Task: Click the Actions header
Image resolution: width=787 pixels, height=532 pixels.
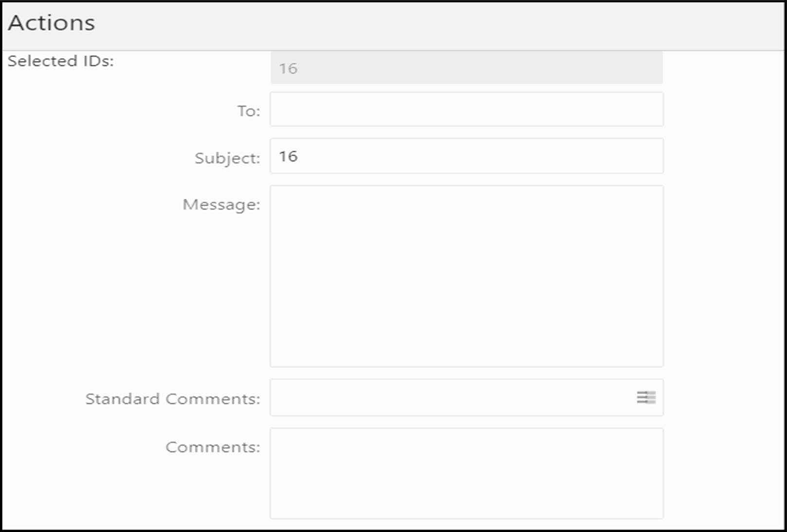Action: [50, 22]
